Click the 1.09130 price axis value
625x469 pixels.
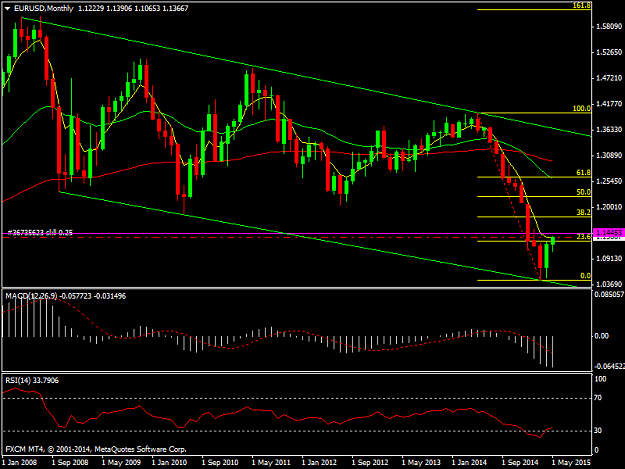click(609, 259)
